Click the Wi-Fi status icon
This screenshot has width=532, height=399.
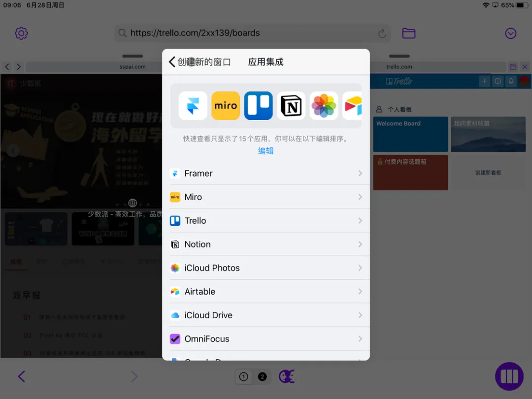(486, 5)
